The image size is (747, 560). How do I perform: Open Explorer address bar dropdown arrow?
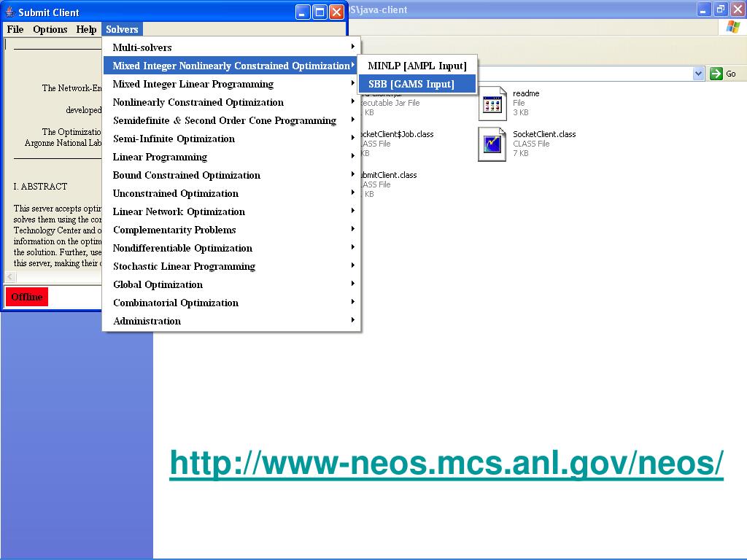698,74
